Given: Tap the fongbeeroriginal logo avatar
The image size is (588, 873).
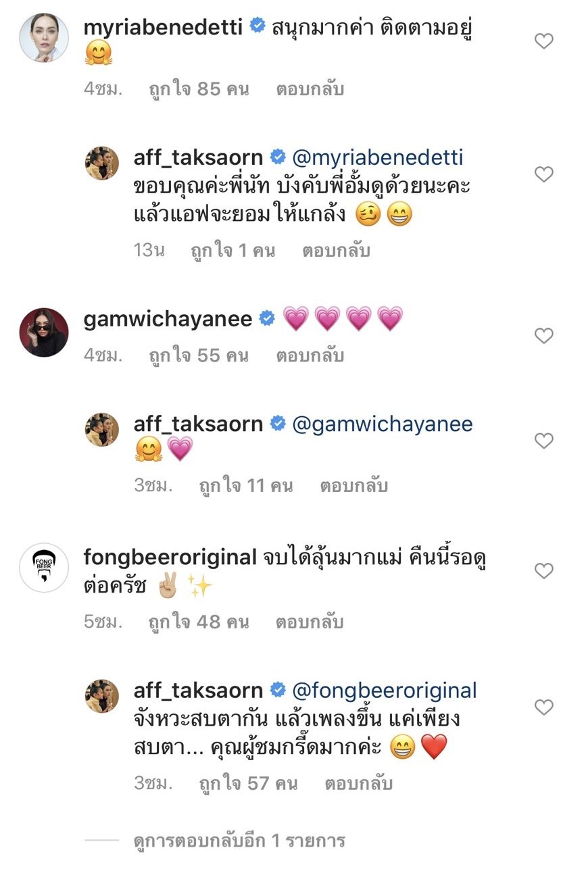Looking at the screenshot, I should click(43, 568).
